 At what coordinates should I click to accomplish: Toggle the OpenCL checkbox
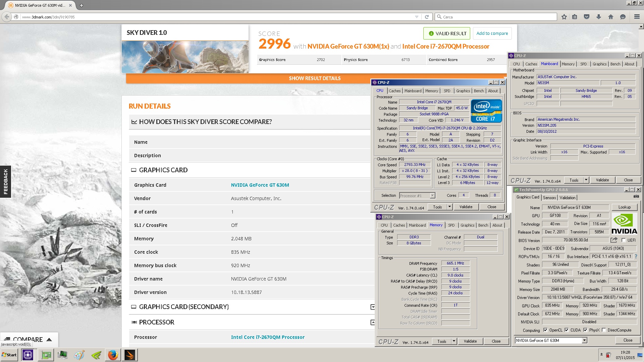(545, 330)
